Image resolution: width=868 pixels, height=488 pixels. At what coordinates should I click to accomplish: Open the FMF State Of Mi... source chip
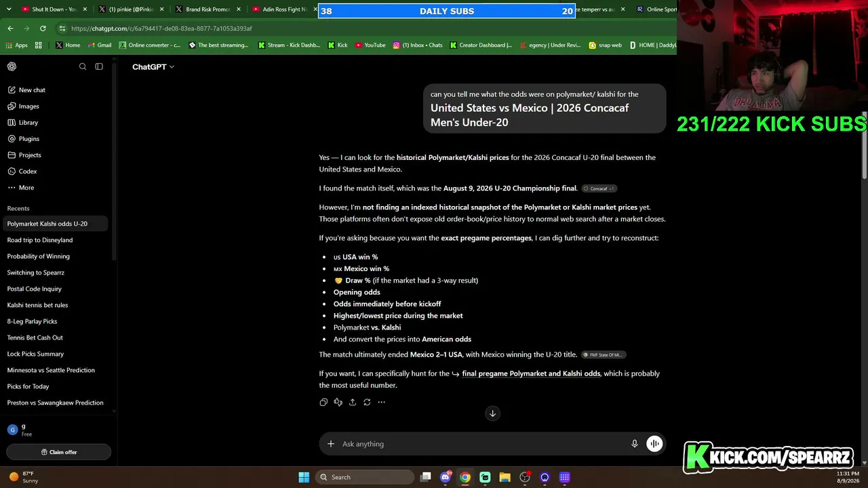tap(604, 354)
